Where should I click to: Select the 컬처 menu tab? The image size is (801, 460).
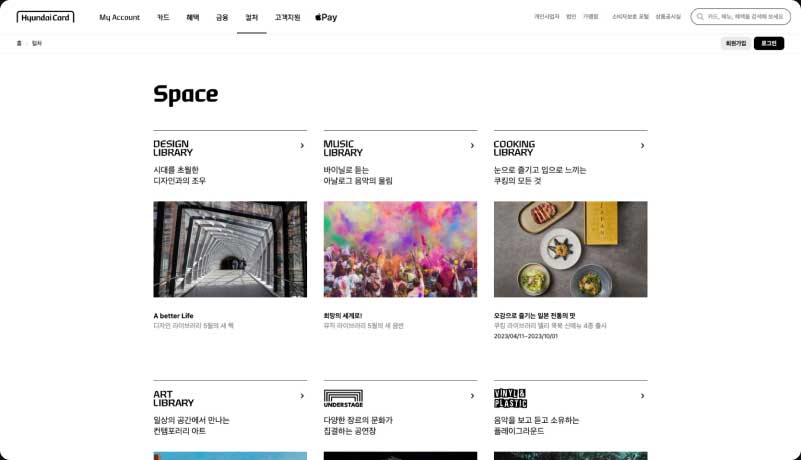[251, 17]
